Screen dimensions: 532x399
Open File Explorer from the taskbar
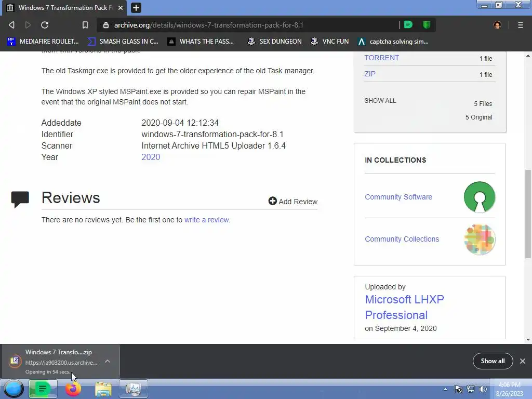click(103, 389)
